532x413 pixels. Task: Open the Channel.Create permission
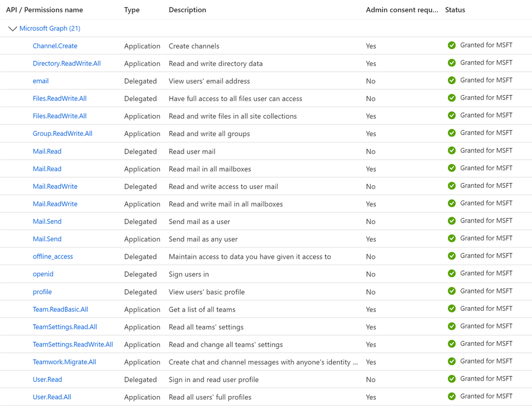(x=55, y=46)
